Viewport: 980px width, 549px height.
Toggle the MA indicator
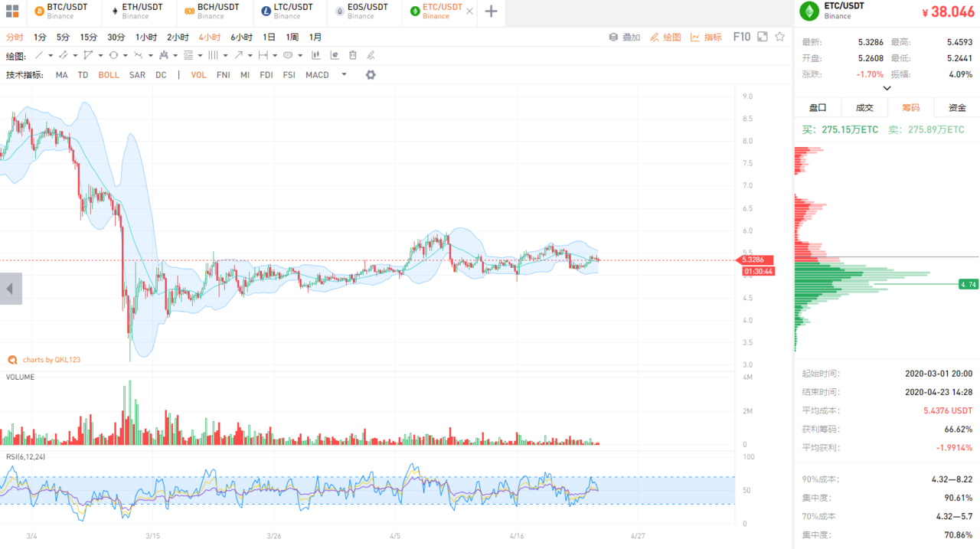61,75
